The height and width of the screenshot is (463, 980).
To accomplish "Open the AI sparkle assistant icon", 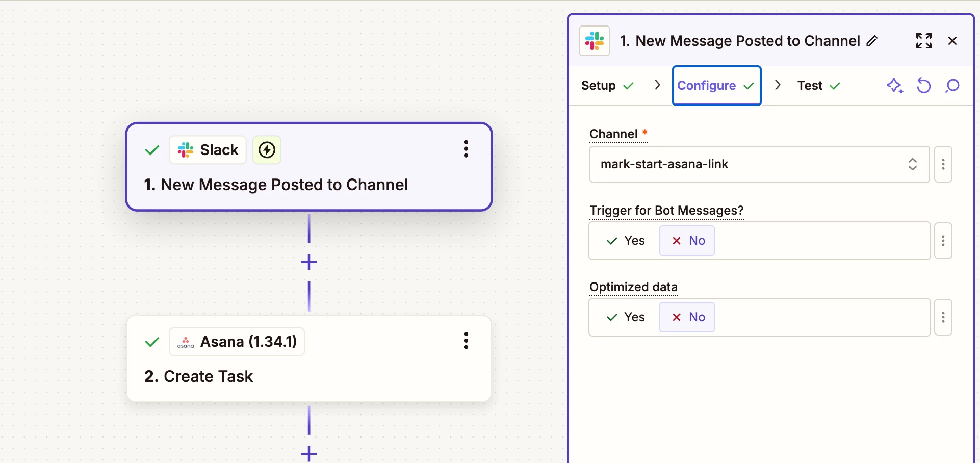I will (895, 86).
